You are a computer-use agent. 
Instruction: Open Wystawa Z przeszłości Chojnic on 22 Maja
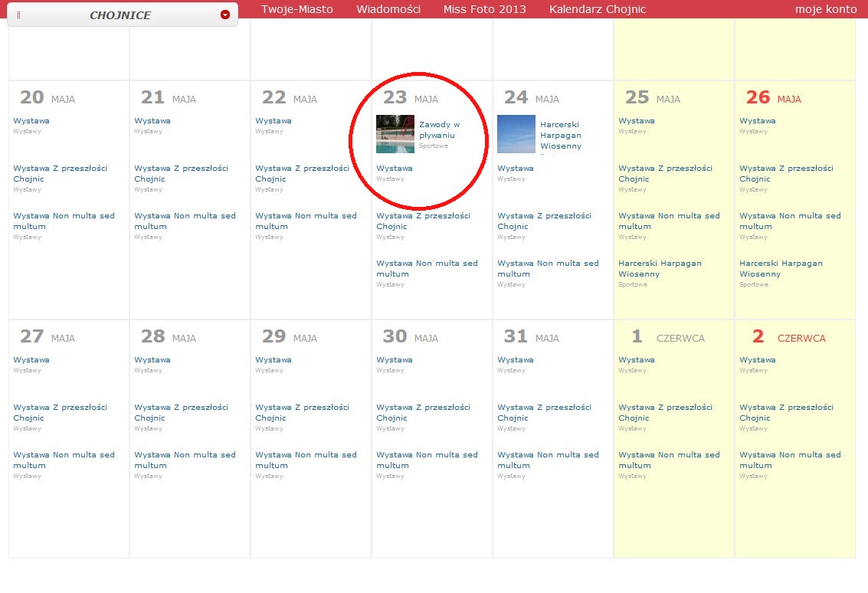303,173
